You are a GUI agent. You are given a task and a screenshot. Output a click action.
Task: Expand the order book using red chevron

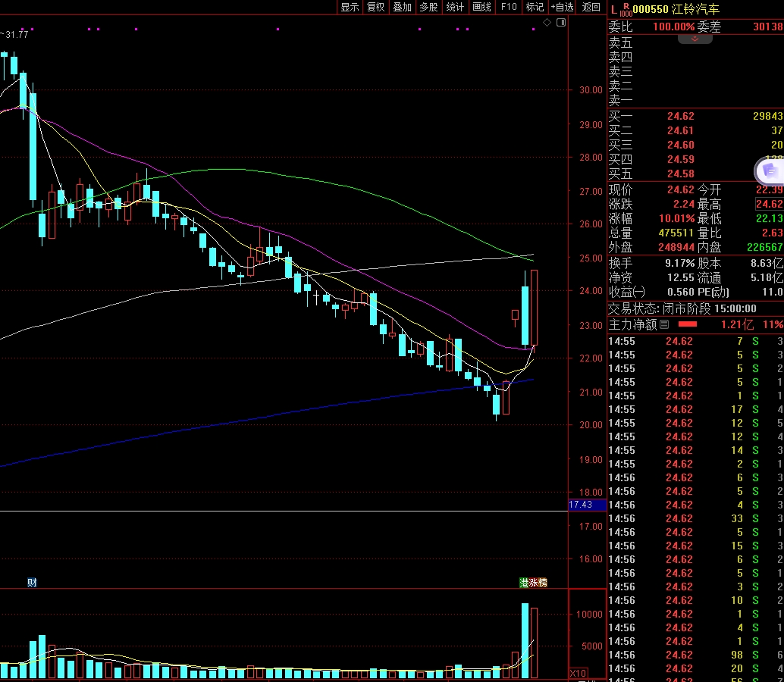point(695,38)
